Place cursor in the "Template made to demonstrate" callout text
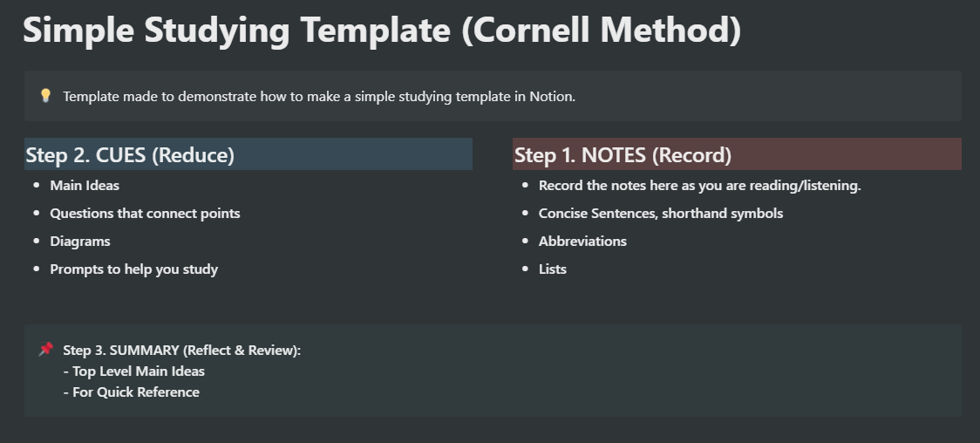Image resolution: width=980 pixels, height=443 pixels. pos(319,97)
